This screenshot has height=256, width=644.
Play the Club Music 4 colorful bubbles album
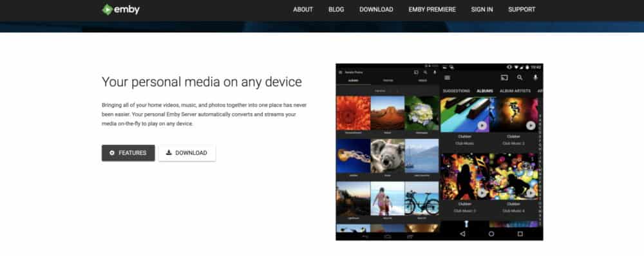tap(531, 193)
